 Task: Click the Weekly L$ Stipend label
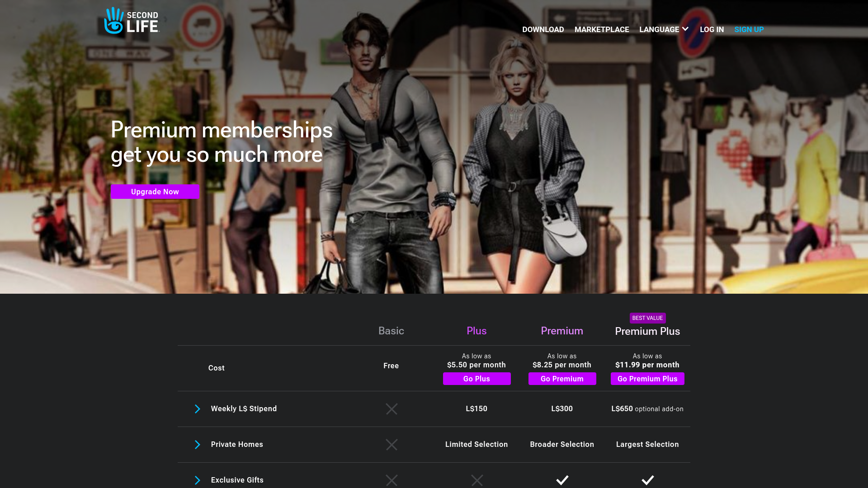[x=244, y=408]
